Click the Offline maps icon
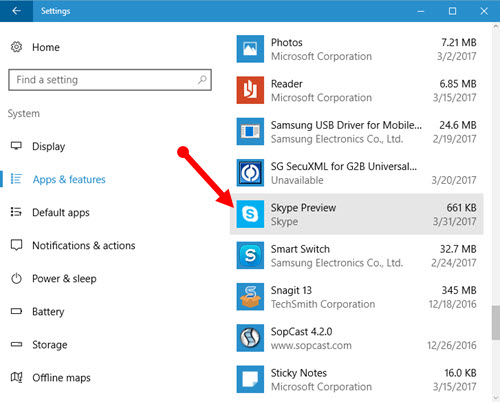Screen dimensions: 500x402 16,377
